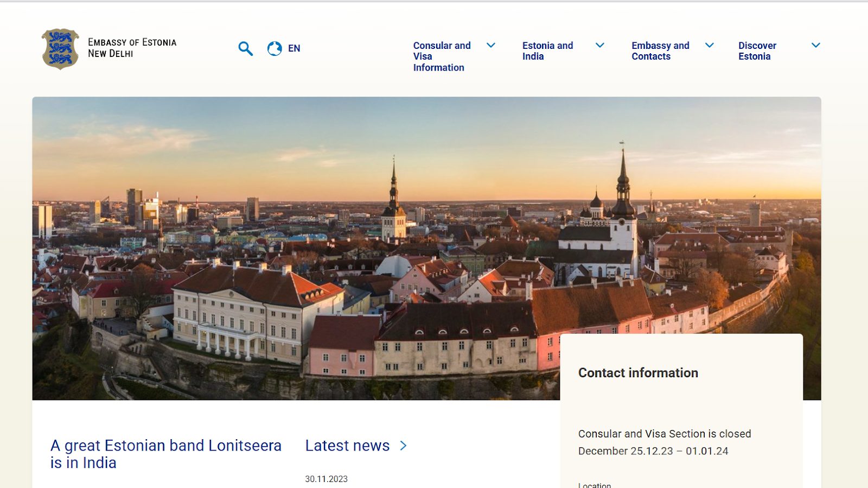Select the news date 30.11.2023
The height and width of the screenshot is (488, 868).
pos(326,479)
